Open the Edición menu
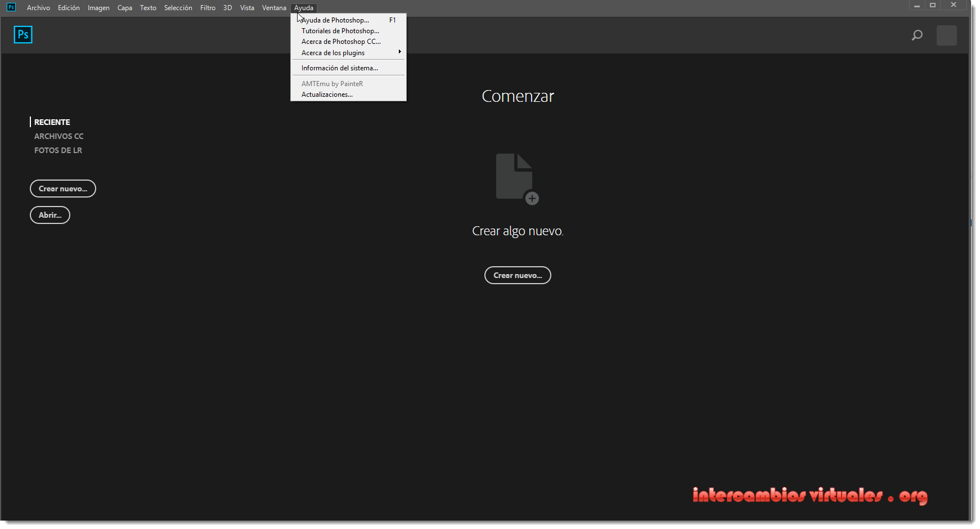The width and height of the screenshot is (980, 529). [x=69, y=8]
